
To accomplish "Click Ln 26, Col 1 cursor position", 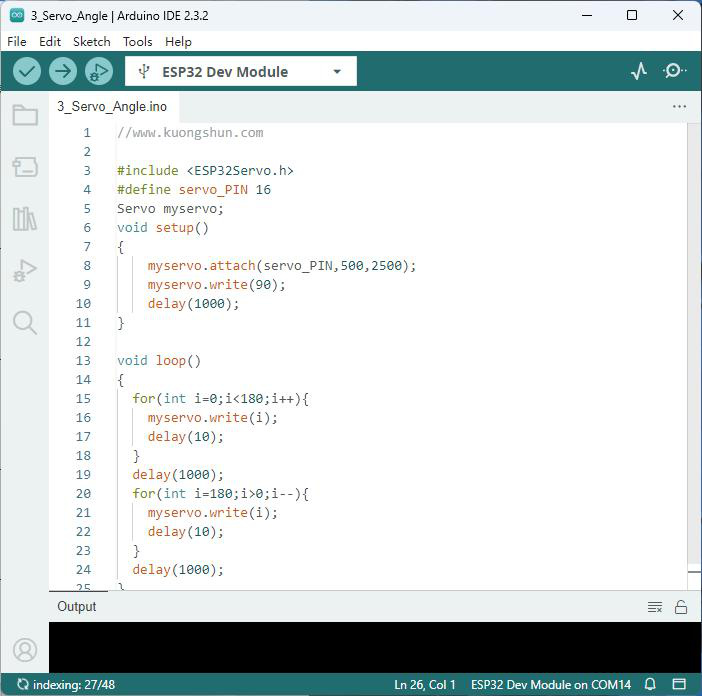I will pos(424,684).
